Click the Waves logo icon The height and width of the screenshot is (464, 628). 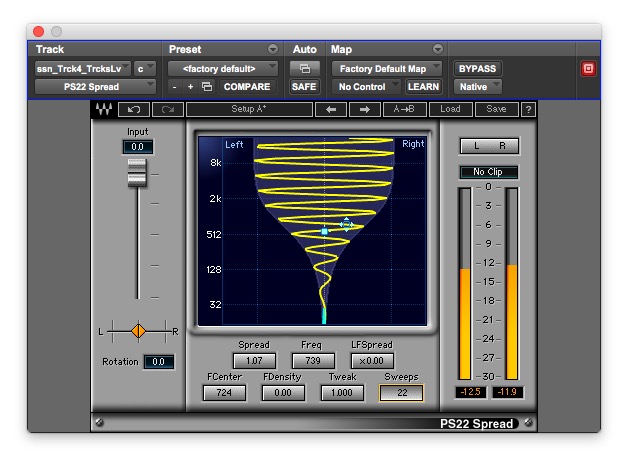tap(104, 109)
